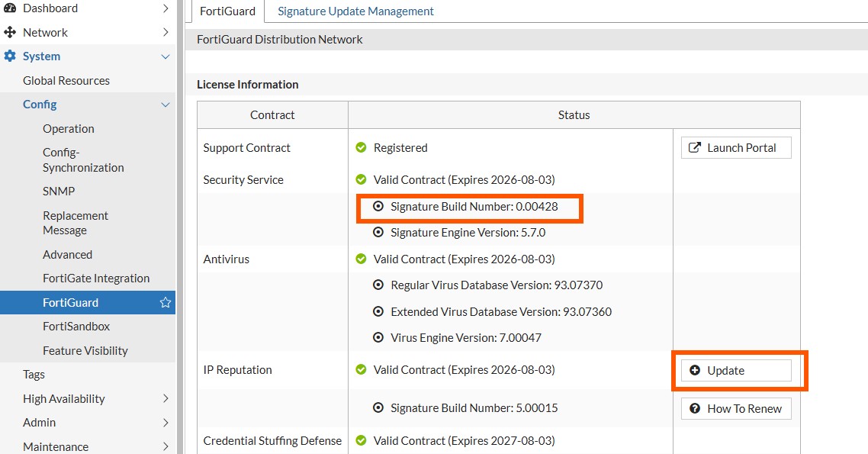Select FortiGuard in the sidebar

point(88,302)
